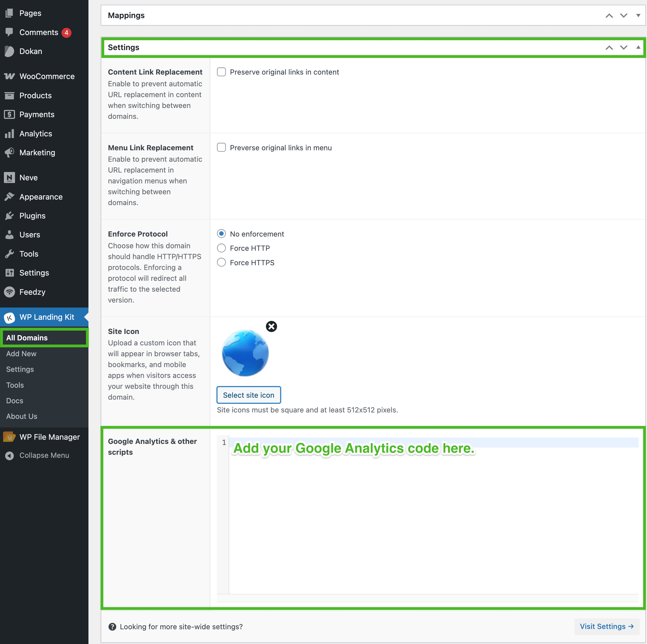Choose the Force HTTP radio option
The width and height of the screenshot is (647, 644).
click(221, 248)
